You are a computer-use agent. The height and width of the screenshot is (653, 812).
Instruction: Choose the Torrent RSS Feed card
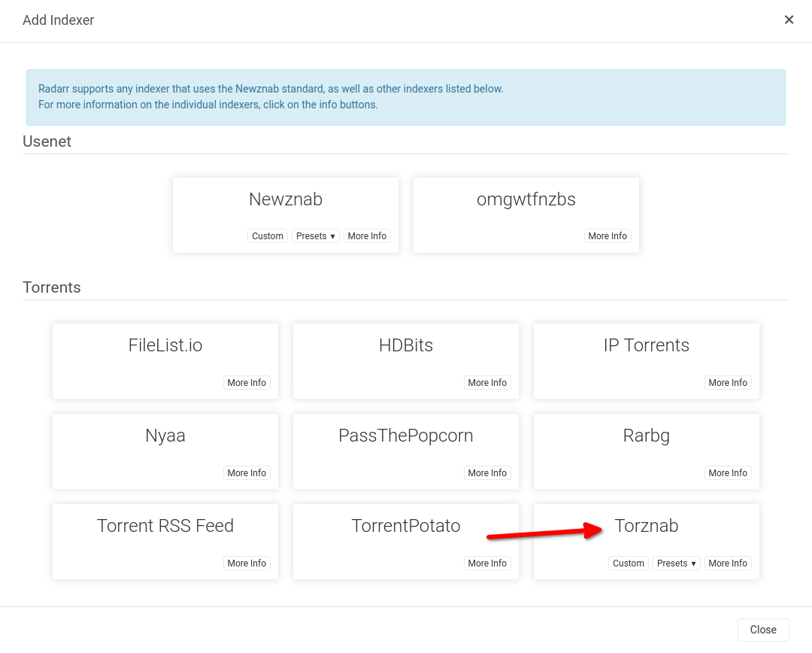click(x=165, y=542)
